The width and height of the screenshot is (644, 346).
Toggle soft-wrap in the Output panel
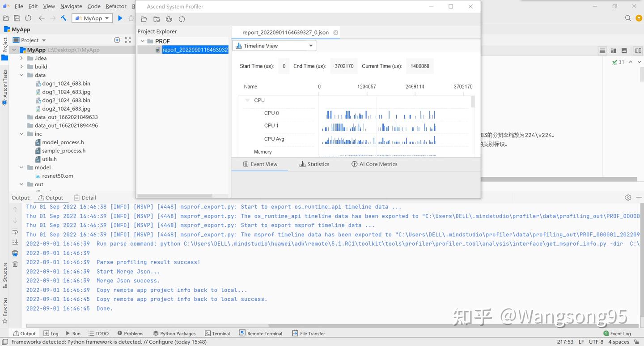pyautogui.click(x=15, y=231)
